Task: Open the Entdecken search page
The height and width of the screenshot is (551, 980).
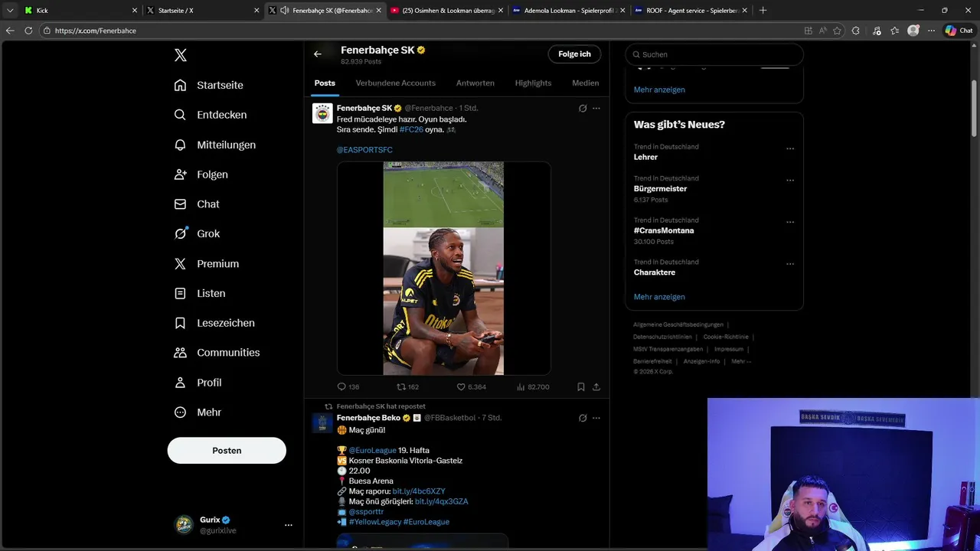Action: pos(211,115)
